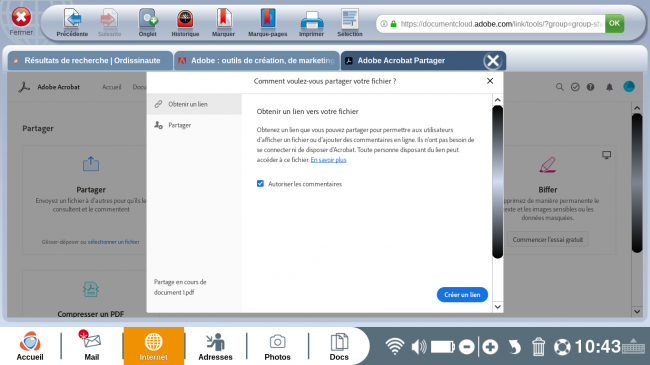The width and height of the screenshot is (650, 365).
Task: Select Partager option in dialog sidebar
Action: (x=194, y=125)
